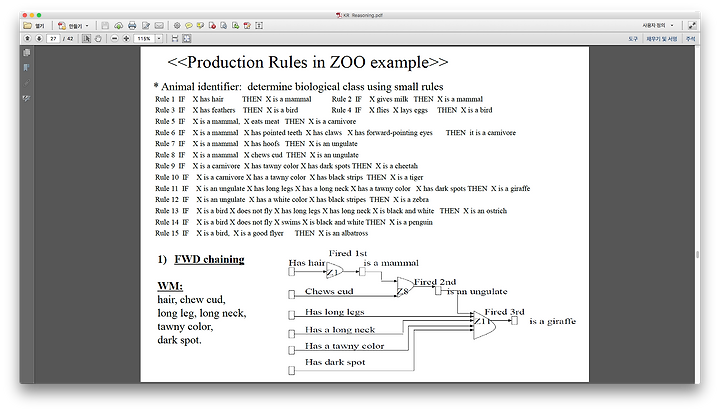720x412 pixels.
Task: Click the Delete page icon with red mark
Action: (212, 26)
